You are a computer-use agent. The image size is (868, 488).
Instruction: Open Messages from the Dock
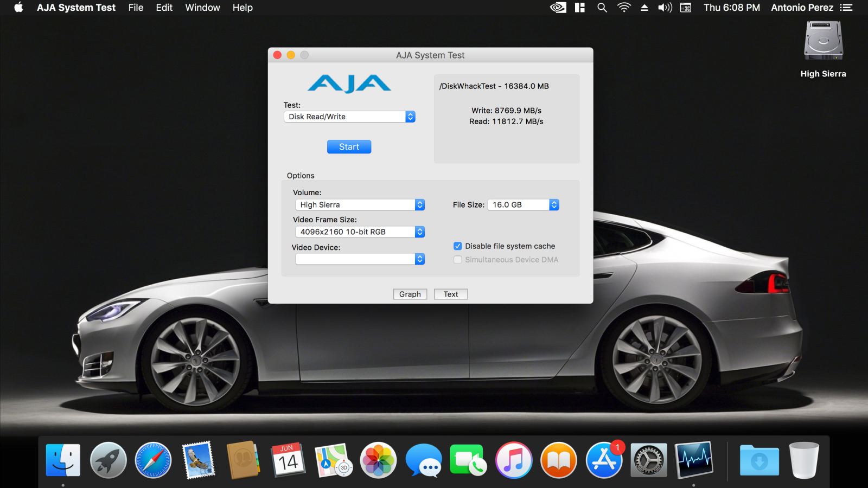tap(424, 460)
